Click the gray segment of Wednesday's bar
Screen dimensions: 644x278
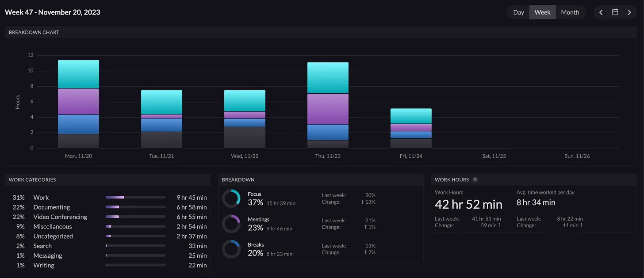pos(245,137)
